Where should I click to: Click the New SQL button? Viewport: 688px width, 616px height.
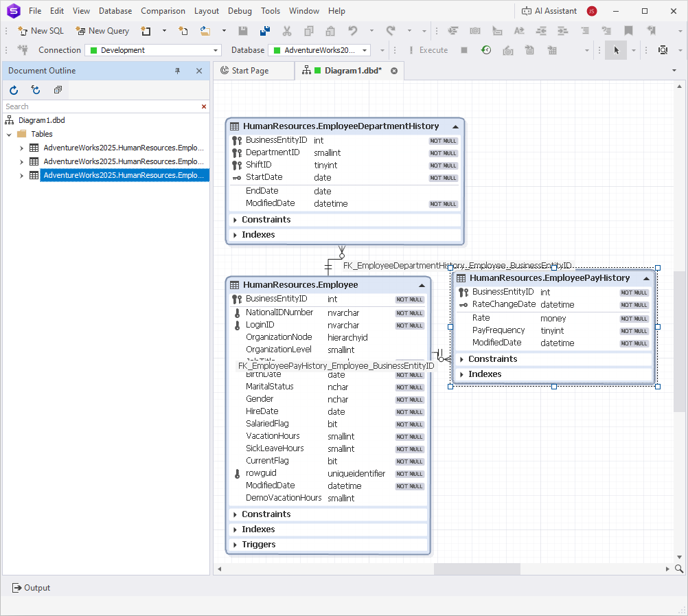point(41,31)
